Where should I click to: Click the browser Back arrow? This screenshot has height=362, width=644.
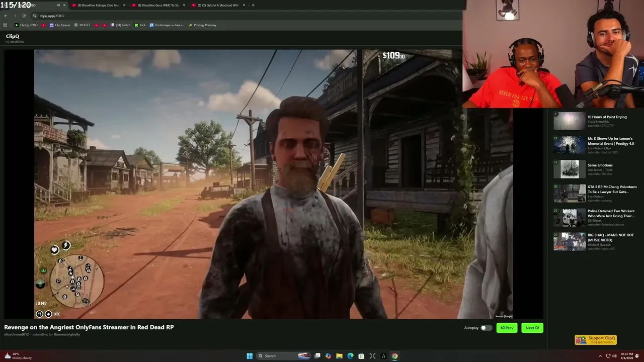point(6,16)
